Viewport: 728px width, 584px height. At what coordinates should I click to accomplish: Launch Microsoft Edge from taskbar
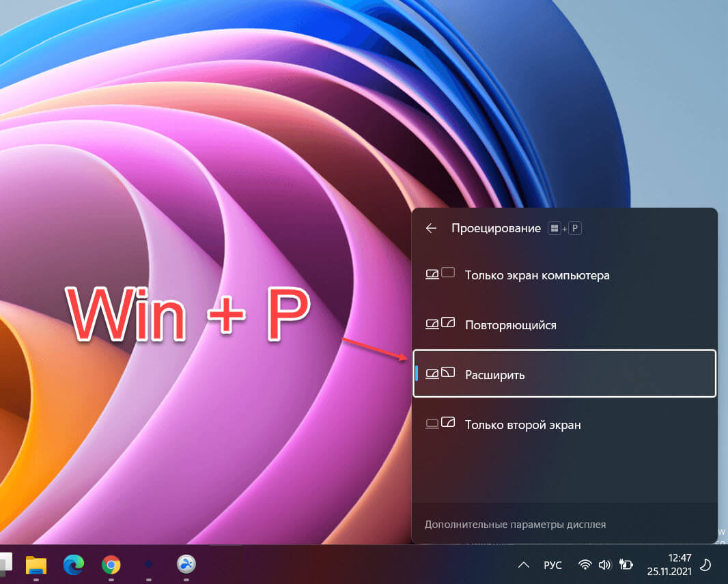[73, 565]
